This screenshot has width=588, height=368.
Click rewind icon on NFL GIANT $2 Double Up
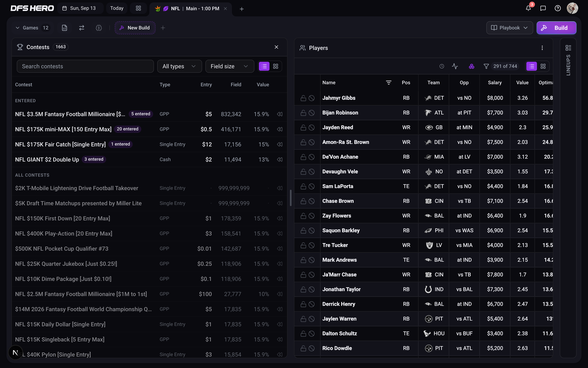click(x=280, y=159)
